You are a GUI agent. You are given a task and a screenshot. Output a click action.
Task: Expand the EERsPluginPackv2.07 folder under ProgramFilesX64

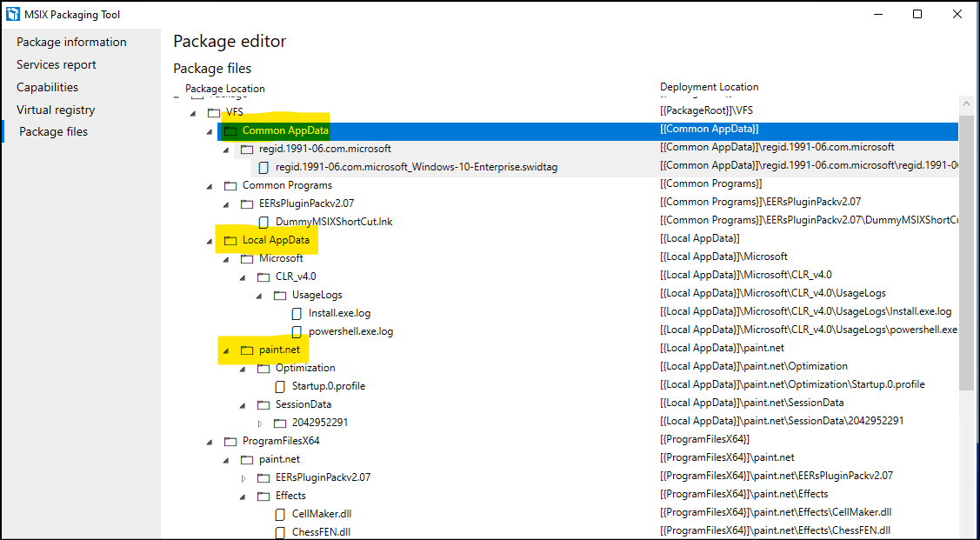point(243,477)
